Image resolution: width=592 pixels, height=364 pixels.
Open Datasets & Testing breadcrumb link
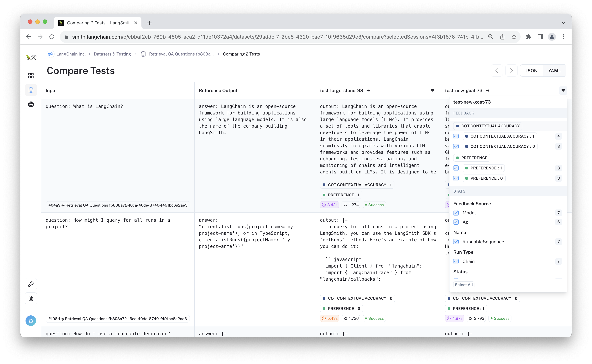click(112, 54)
